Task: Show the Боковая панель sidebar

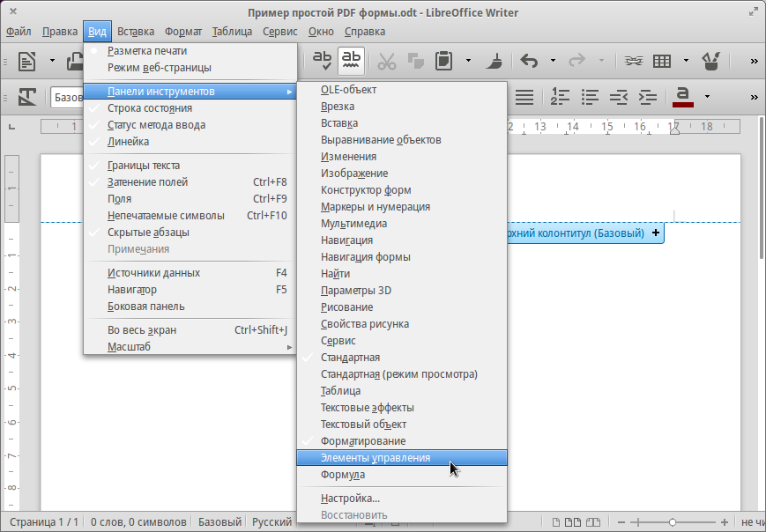Action: pos(190,306)
